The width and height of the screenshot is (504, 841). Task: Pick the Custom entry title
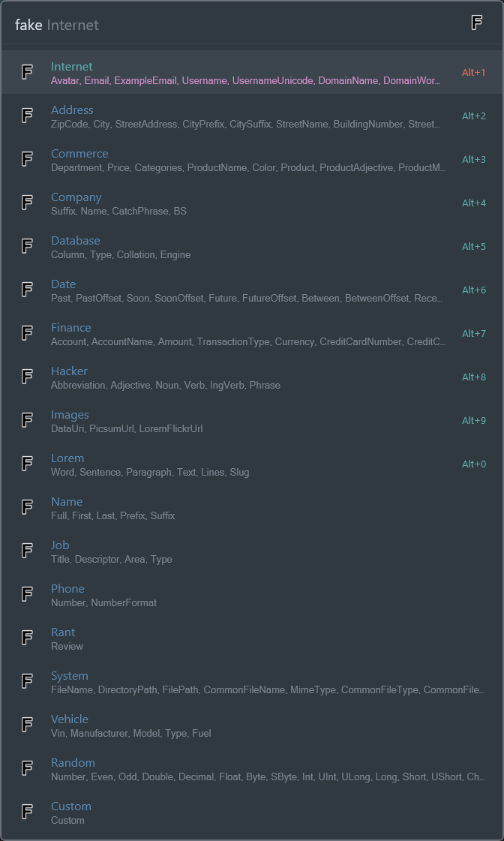point(70,806)
